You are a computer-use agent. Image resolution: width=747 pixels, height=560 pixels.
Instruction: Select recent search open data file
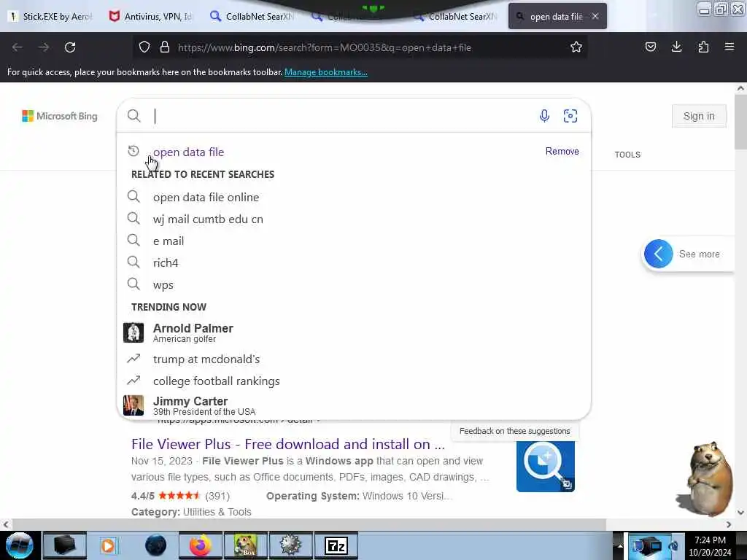pyautogui.click(x=189, y=152)
